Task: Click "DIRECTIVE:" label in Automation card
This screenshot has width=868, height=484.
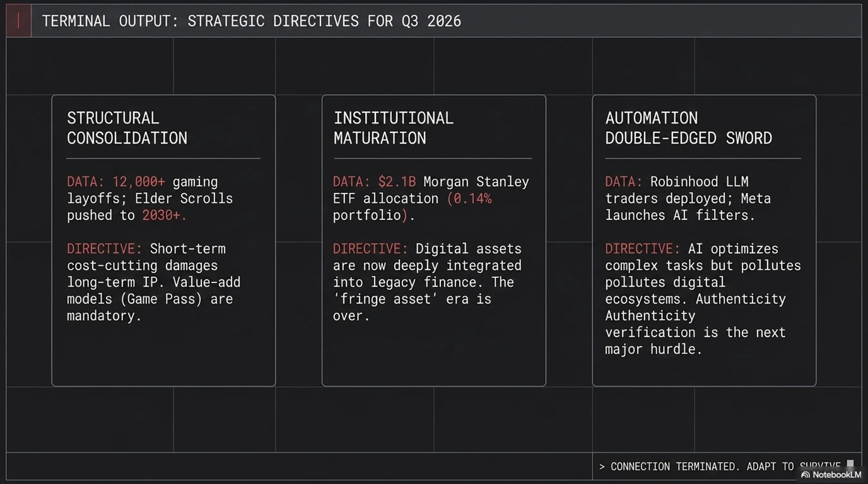Action: pyautogui.click(x=643, y=249)
